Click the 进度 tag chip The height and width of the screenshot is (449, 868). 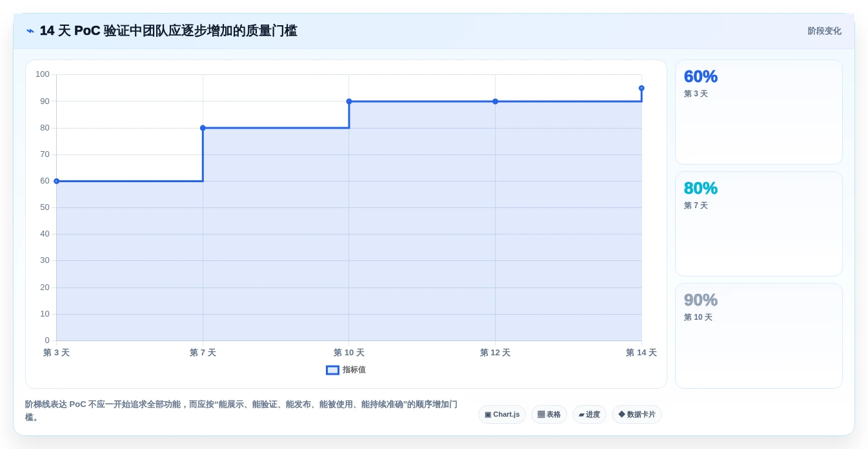coord(589,415)
